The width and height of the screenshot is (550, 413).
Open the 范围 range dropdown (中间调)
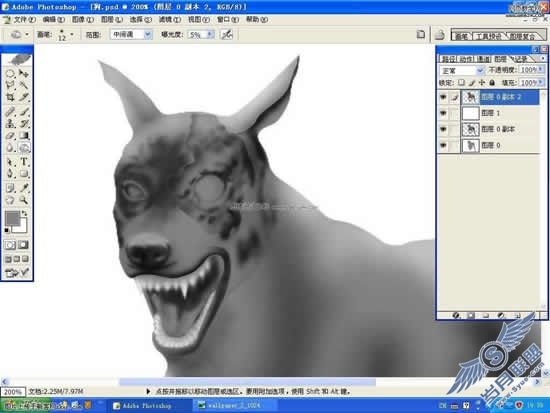tap(131, 34)
